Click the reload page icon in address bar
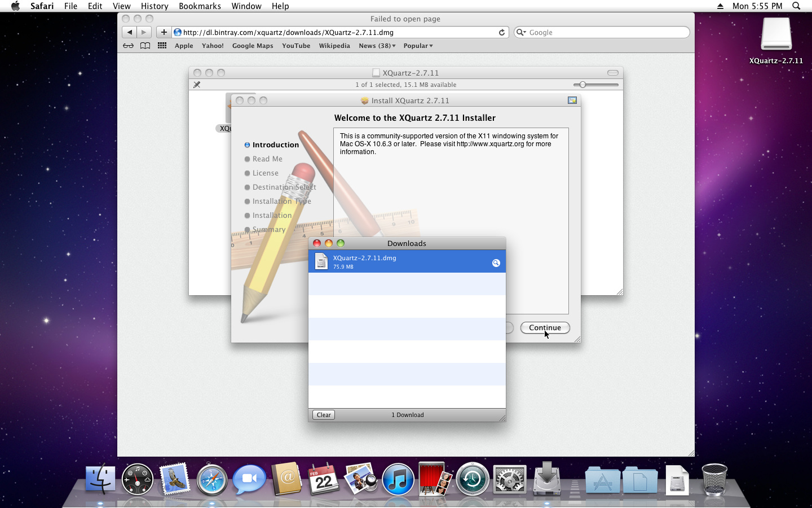This screenshot has height=508, width=812. pos(501,33)
